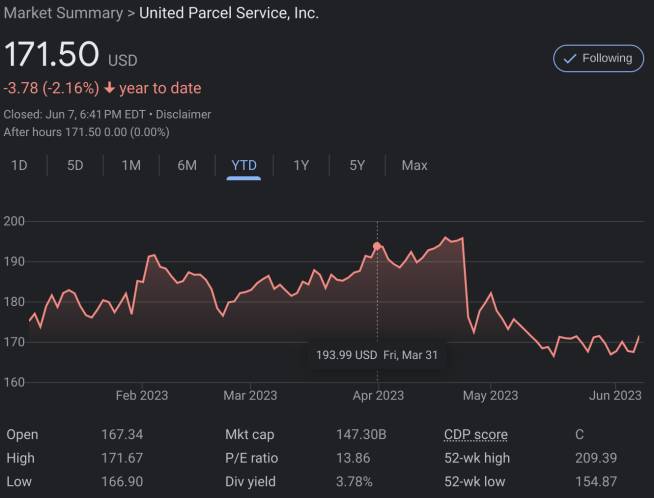The height and width of the screenshot is (498, 654).
Task: Click the 52-wk low value 154.87
Action: click(596, 482)
